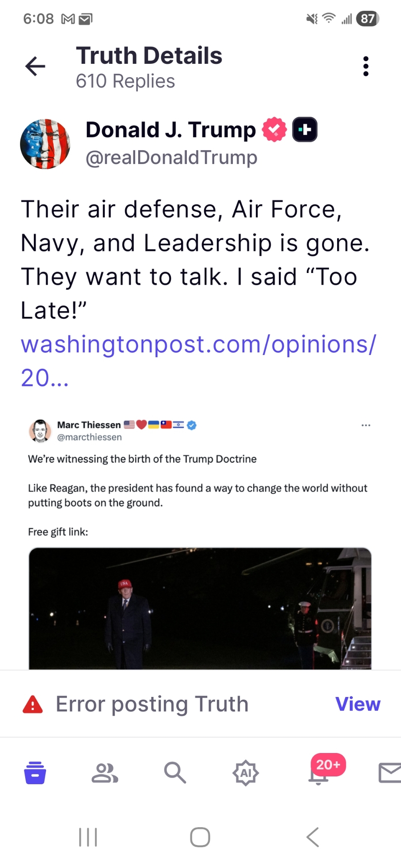Go to the home feed tab

click(x=35, y=773)
